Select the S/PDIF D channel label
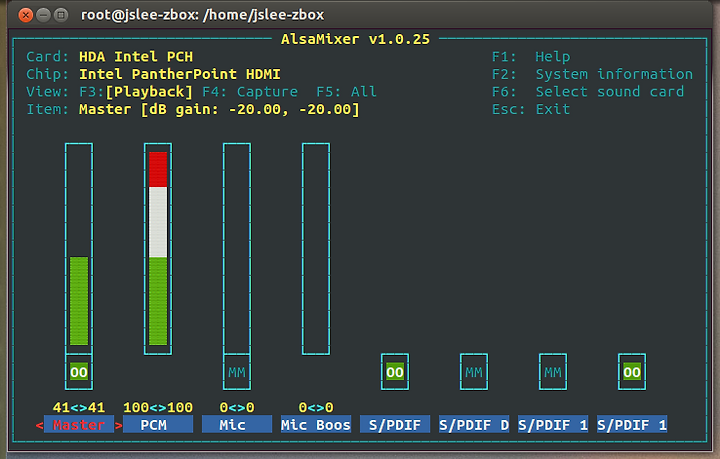 [x=474, y=425]
